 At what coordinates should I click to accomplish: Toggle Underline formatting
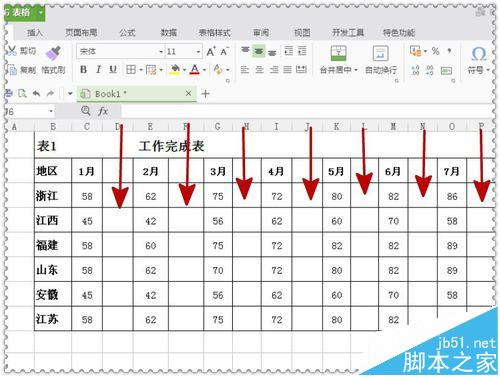113,70
